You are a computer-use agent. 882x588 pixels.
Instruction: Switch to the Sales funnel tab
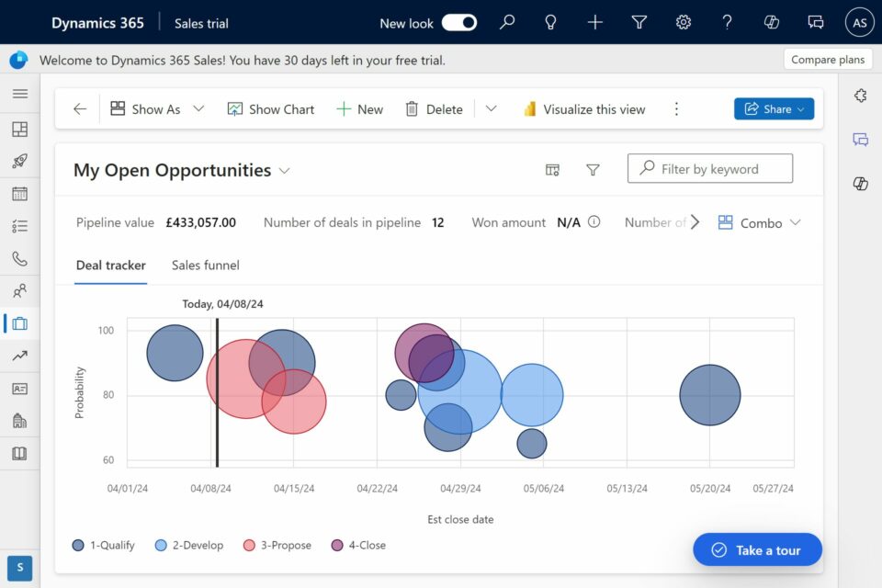pos(205,266)
